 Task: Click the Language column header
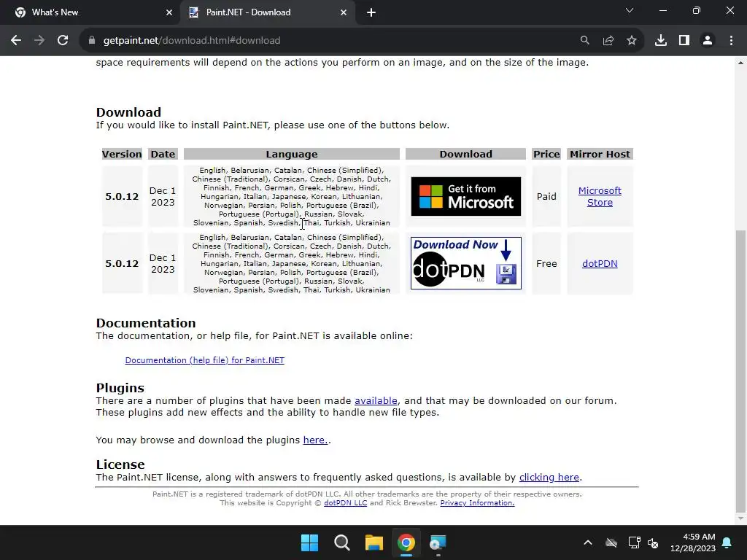click(292, 155)
